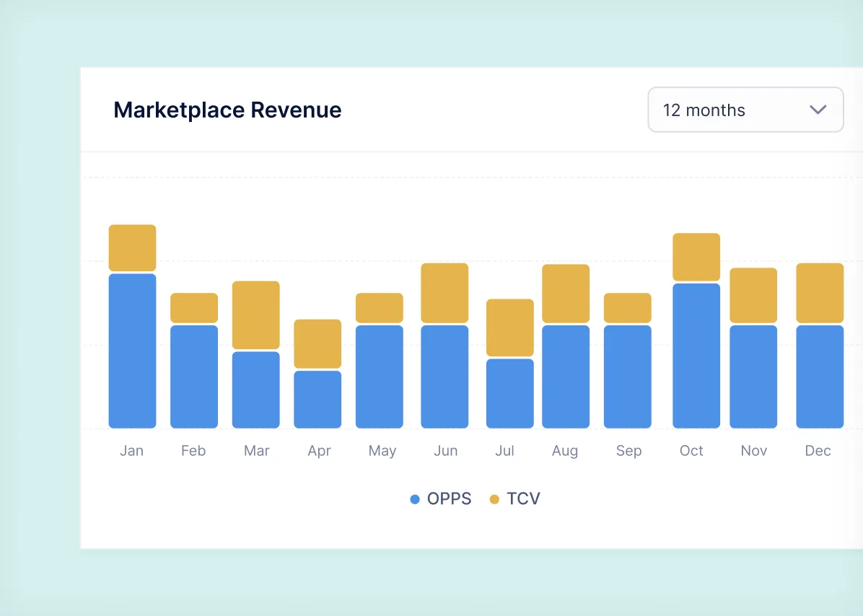Select the blue OPPS bar for Jan
The image size is (863, 616).
click(132, 351)
